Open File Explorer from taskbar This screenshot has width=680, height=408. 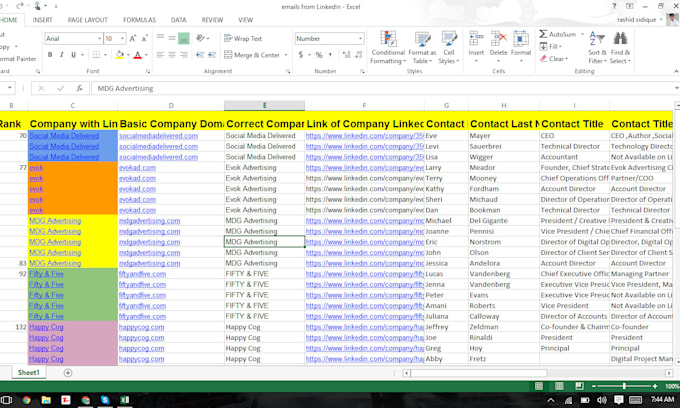46,400
